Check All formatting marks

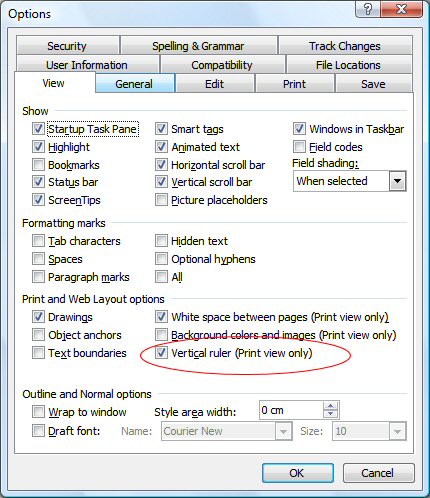[161, 277]
